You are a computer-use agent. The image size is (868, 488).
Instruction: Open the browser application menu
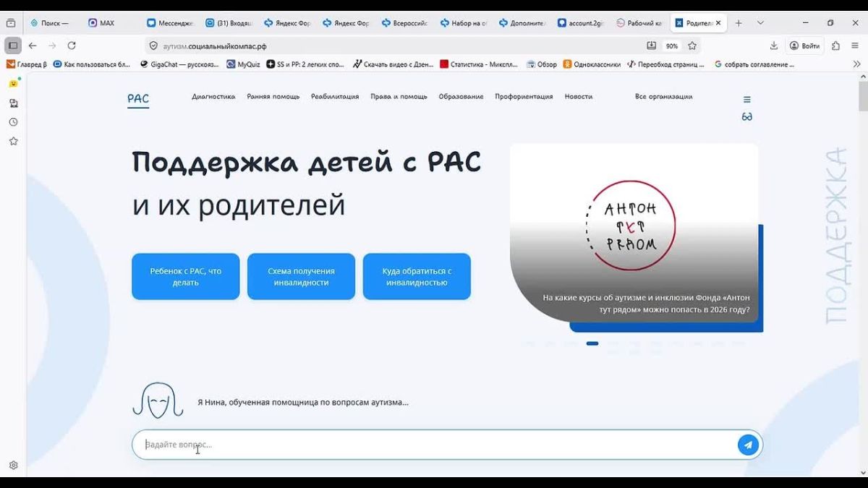pos(856,46)
